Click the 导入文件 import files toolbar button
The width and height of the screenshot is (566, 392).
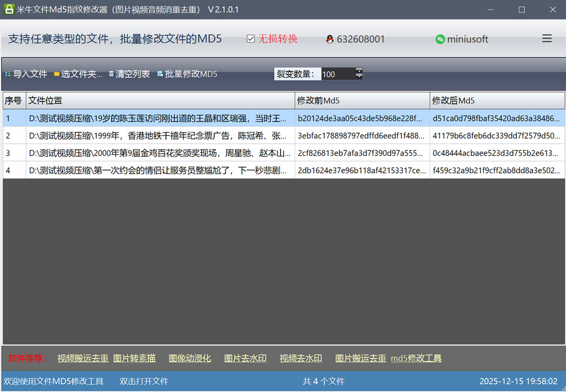(x=26, y=74)
